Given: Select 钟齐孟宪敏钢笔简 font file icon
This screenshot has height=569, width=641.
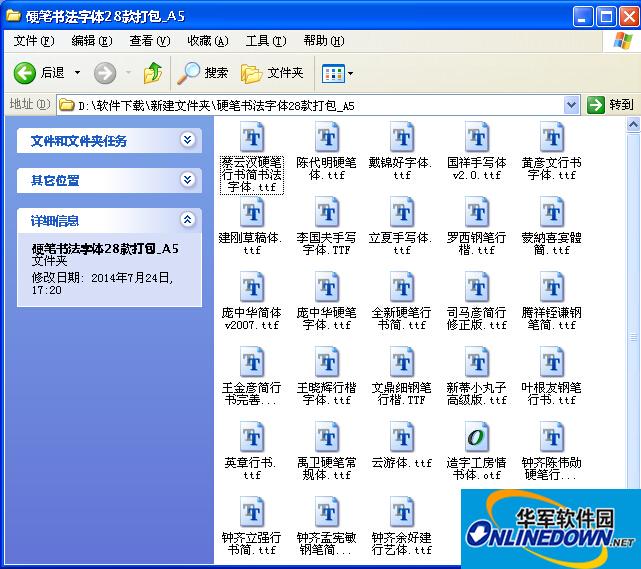Looking at the screenshot, I should point(327,512).
